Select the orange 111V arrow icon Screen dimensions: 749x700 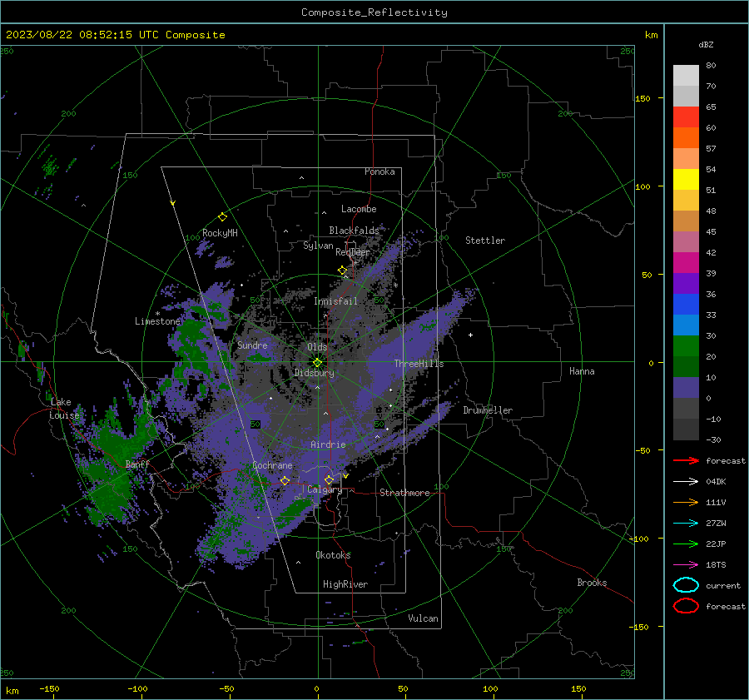click(x=686, y=502)
